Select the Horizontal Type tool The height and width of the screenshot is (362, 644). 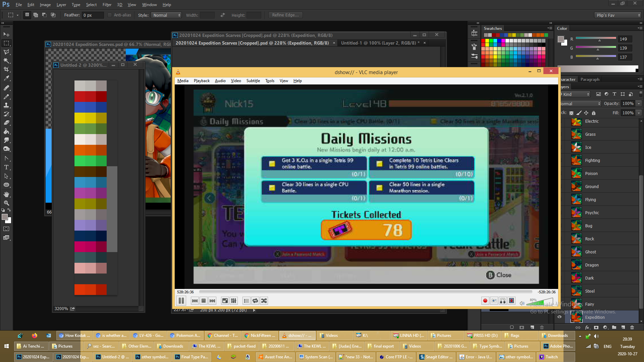(x=6, y=167)
